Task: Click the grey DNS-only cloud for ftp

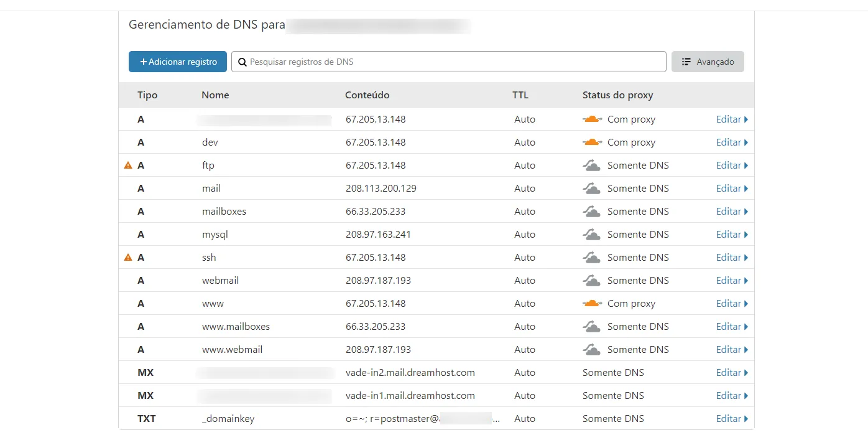Action: point(591,165)
